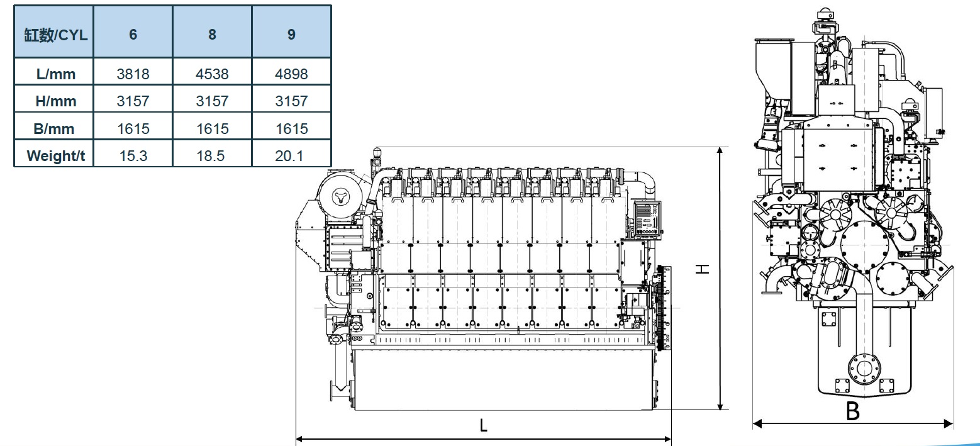Viewport: 980px width, 446px height.
Task: Click the weight value 20.1
Action: pos(289,155)
